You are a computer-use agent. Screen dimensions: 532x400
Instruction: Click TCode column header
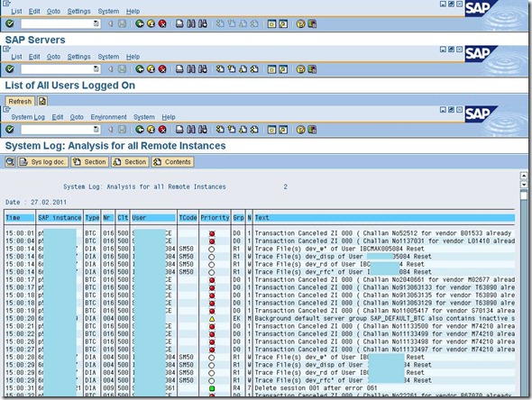188,218
